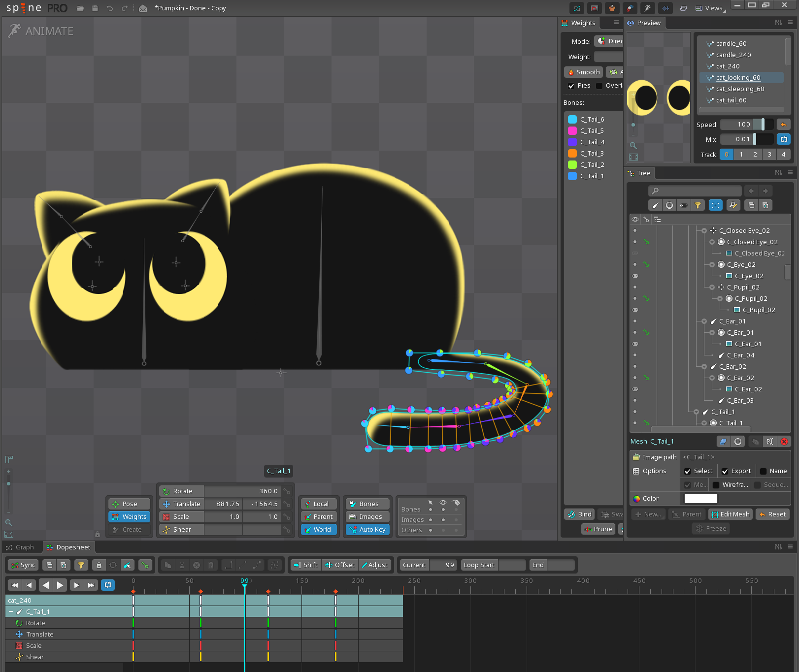799x672 pixels.
Task: Collapse the C_Closed Eye_02 bone node
Action: coord(704,230)
